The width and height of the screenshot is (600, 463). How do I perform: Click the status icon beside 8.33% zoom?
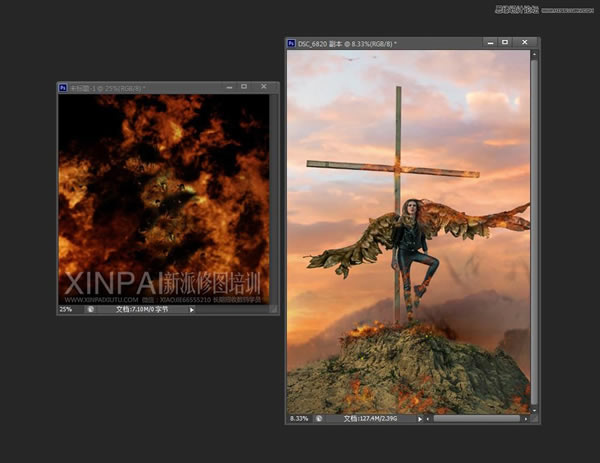(x=319, y=419)
